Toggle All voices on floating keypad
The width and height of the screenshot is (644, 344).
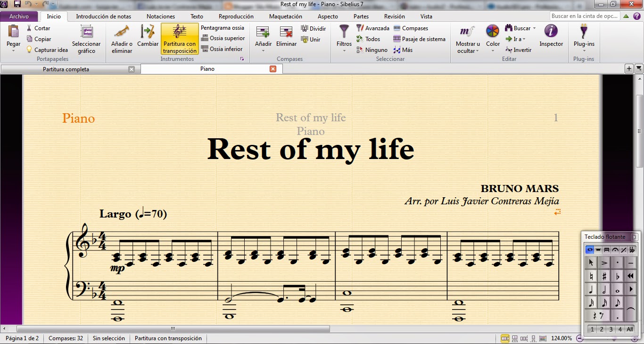coord(630,329)
